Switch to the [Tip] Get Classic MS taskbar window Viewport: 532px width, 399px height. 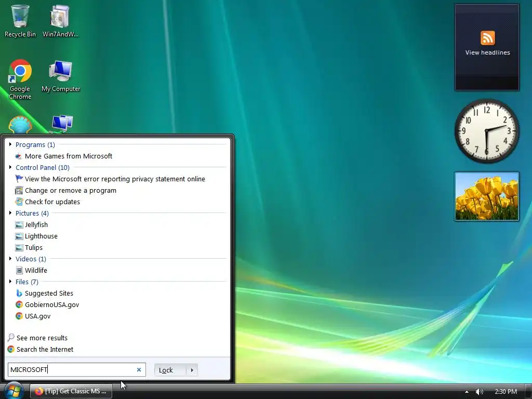click(x=71, y=391)
